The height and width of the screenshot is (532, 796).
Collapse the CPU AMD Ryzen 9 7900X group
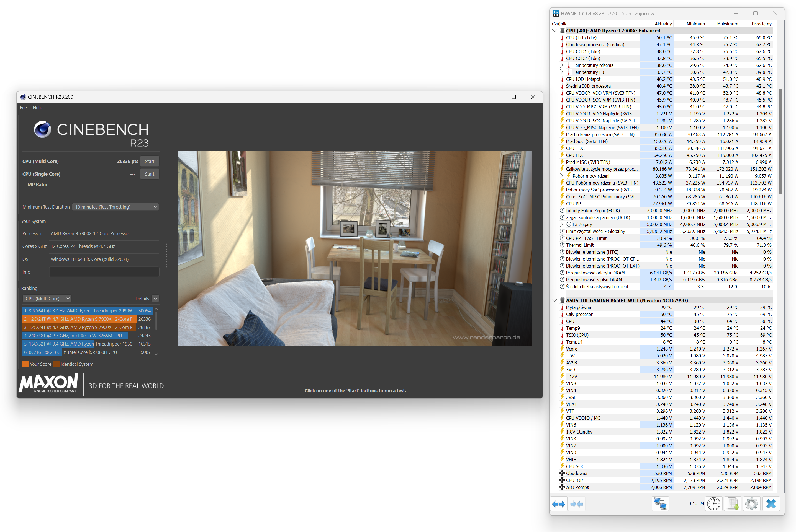554,30
